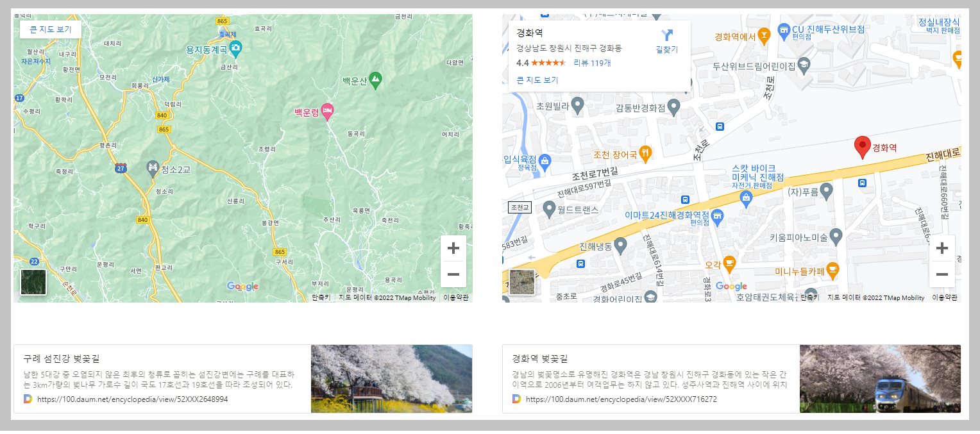Click the 큰 지도 보기 button on left map
Screen dimensions: 980x434
(49, 29)
